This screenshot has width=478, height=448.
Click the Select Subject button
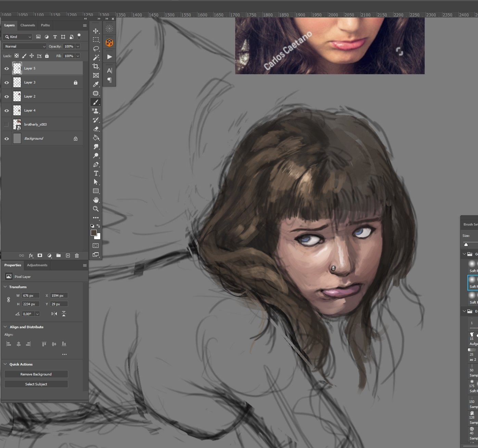coord(36,384)
